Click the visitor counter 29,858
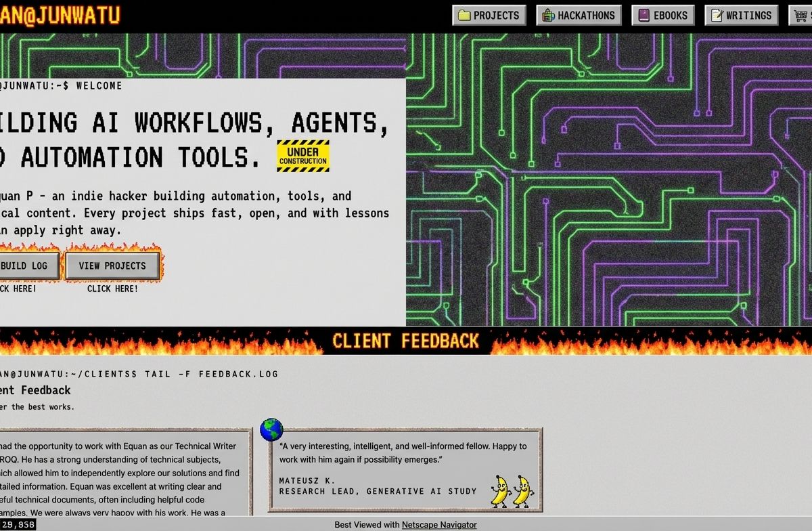Screen dimensions: 812x531 pos(18,525)
